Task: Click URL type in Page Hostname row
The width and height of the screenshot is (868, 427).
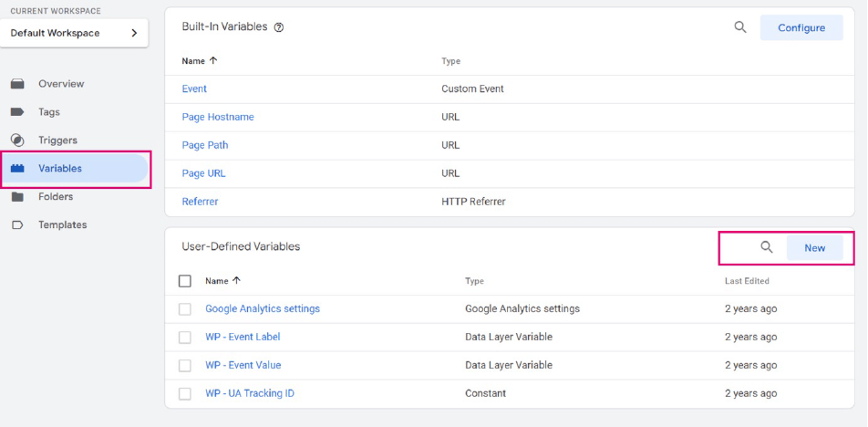Action: [450, 117]
